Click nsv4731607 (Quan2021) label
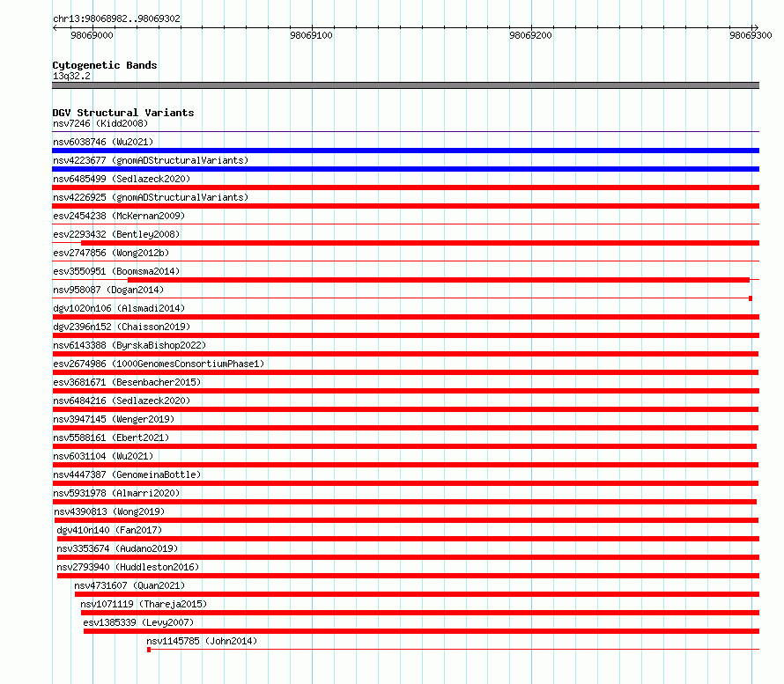The width and height of the screenshot is (784, 684). (129, 585)
